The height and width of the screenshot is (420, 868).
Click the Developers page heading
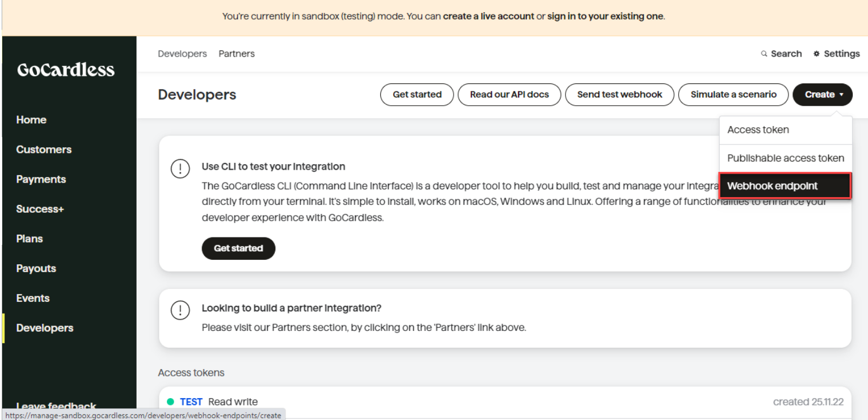tap(197, 95)
